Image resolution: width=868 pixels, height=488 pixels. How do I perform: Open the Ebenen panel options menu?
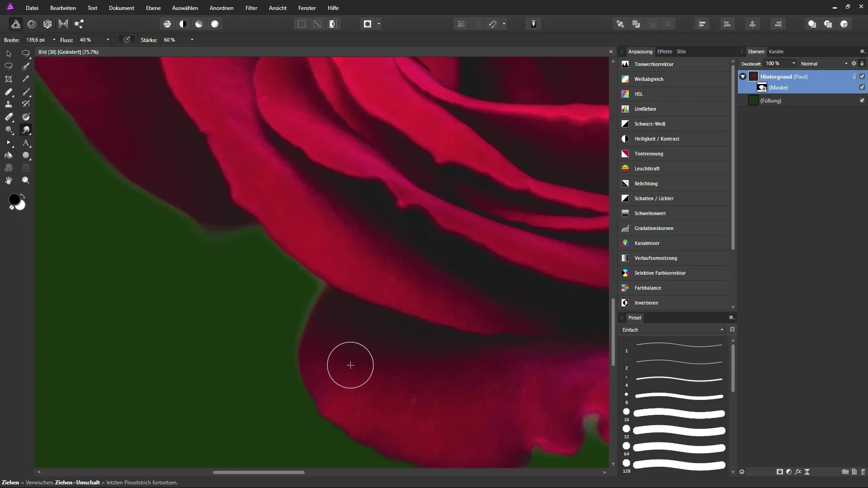pyautogui.click(x=862, y=52)
